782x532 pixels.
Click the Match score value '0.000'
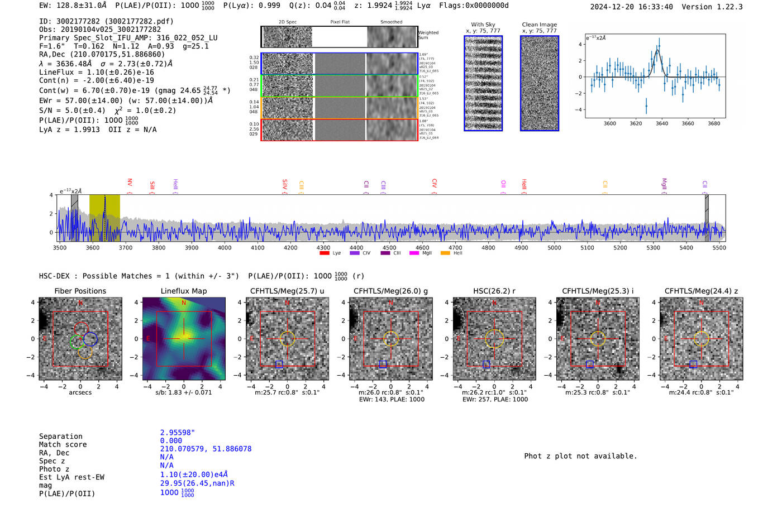(171, 441)
